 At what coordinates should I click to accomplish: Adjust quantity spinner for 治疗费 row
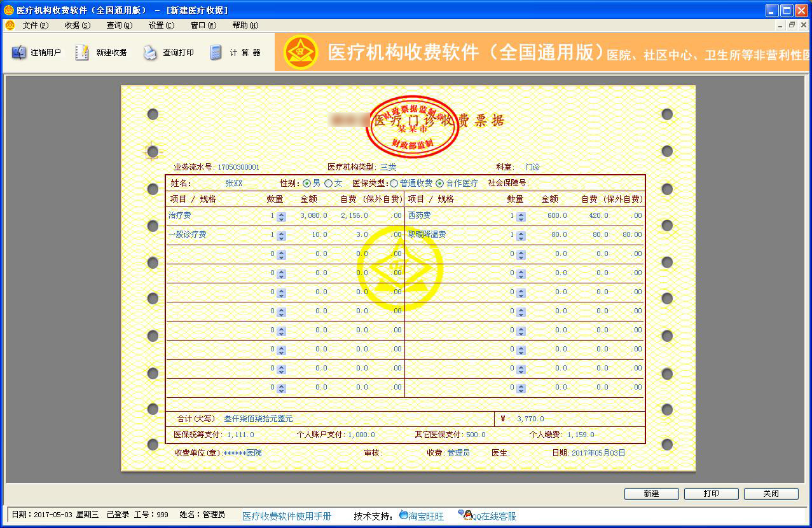pyautogui.click(x=282, y=216)
